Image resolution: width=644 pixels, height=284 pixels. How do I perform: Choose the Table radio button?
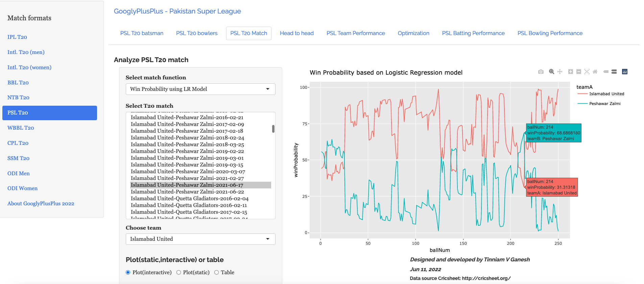click(217, 273)
